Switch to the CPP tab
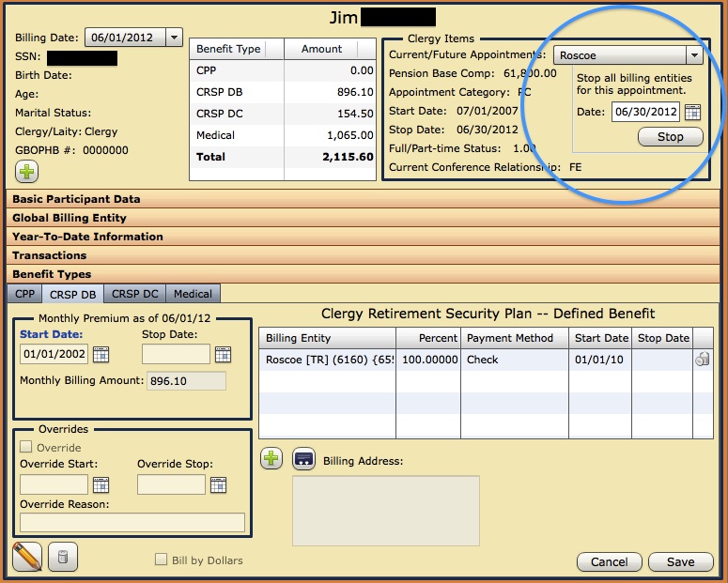Viewport: 728px width, 583px height. 24,294
